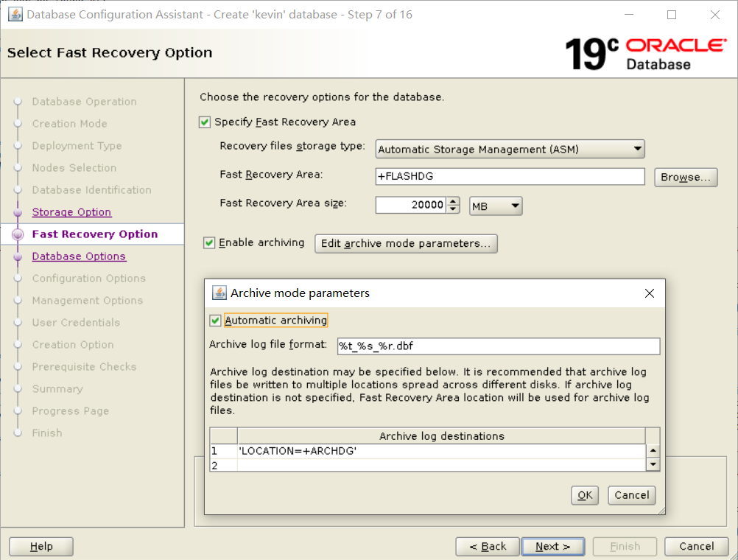Click the Fast Recovery Area size value field
This screenshot has height=560, width=738.
[411, 205]
